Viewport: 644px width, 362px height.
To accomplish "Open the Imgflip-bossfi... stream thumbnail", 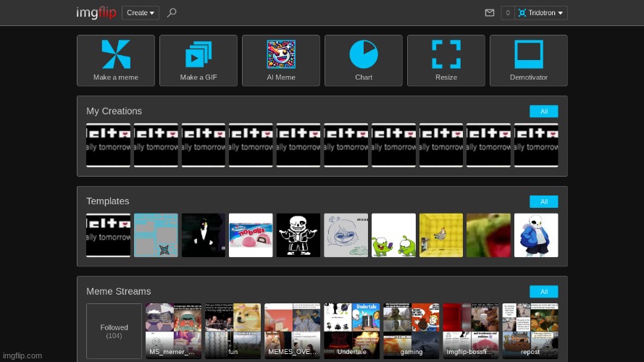I will pyautogui.click(x=471, y=331).
